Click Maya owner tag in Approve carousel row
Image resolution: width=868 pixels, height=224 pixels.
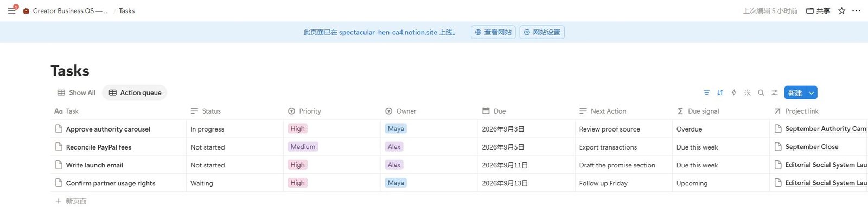[395, 129]
